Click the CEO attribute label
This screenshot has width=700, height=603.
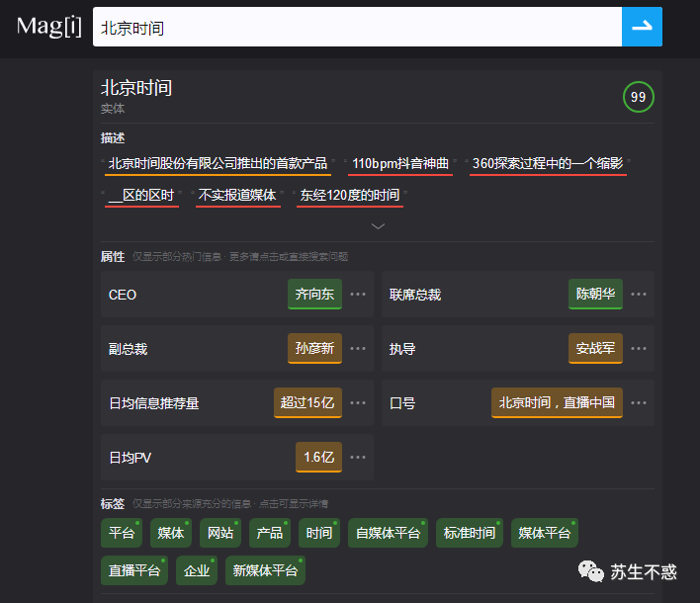123,295
